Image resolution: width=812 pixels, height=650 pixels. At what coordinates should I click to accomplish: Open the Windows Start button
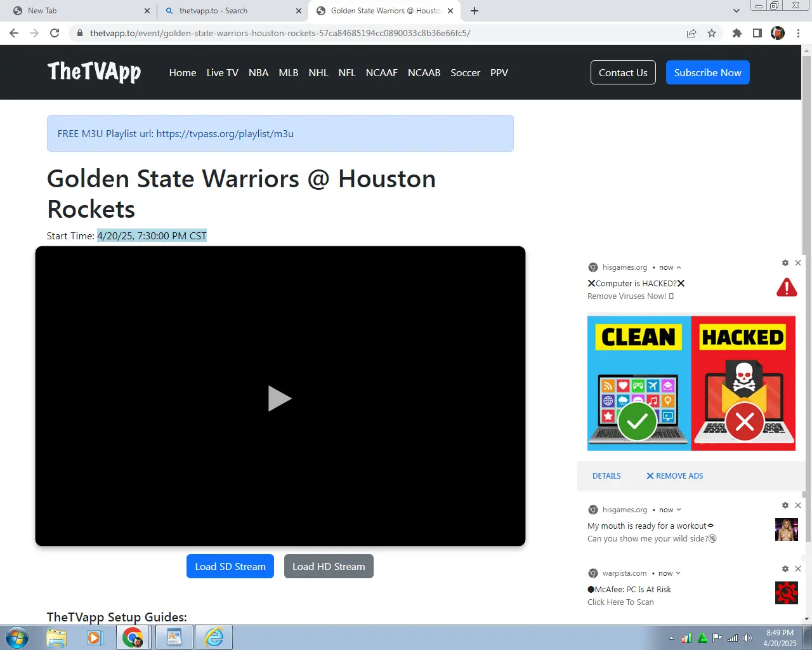tap(17, 637)
